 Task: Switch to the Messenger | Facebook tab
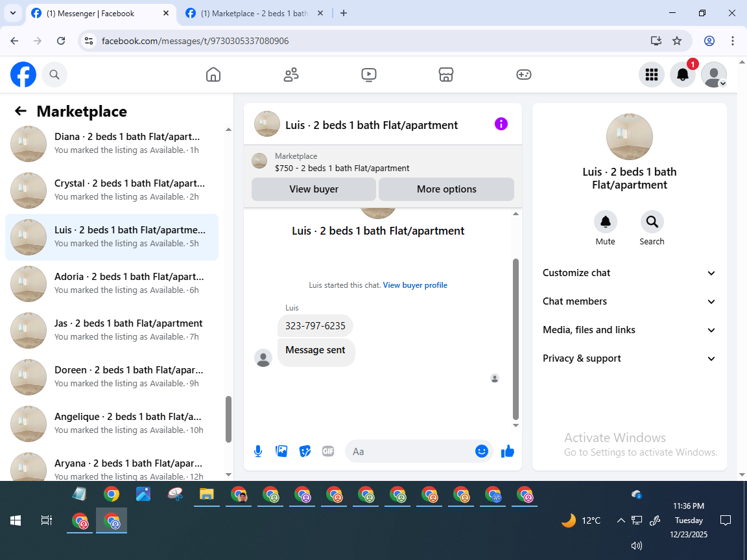(x=100, y=14)
